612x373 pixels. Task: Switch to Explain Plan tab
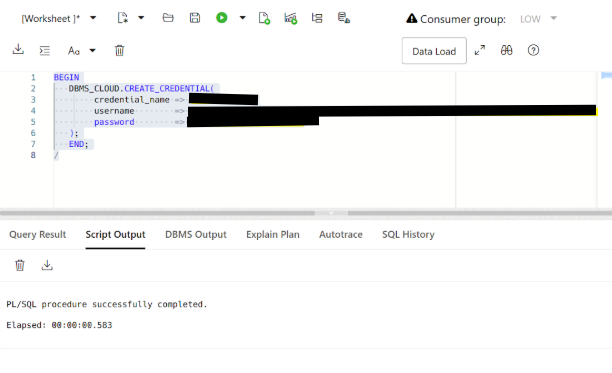272,234
